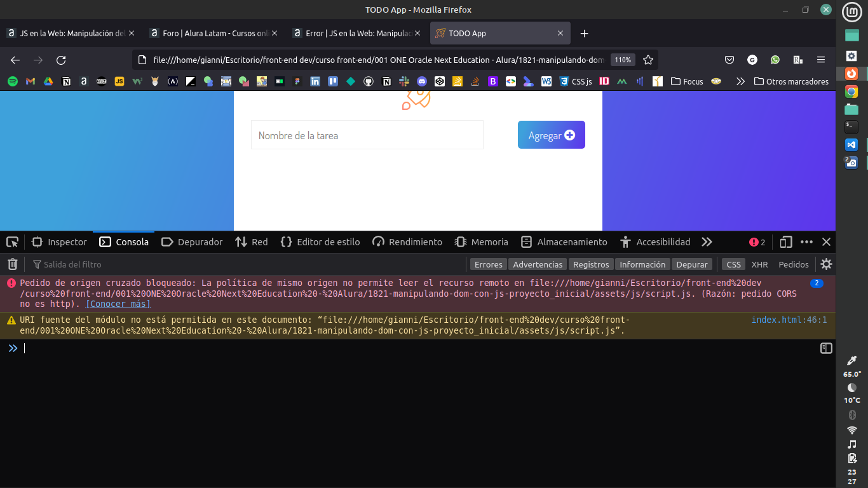The height and width of the screenshot is (488, 868).
Task: Open Firefox application menu hamburger
Action: click(821, 60)
